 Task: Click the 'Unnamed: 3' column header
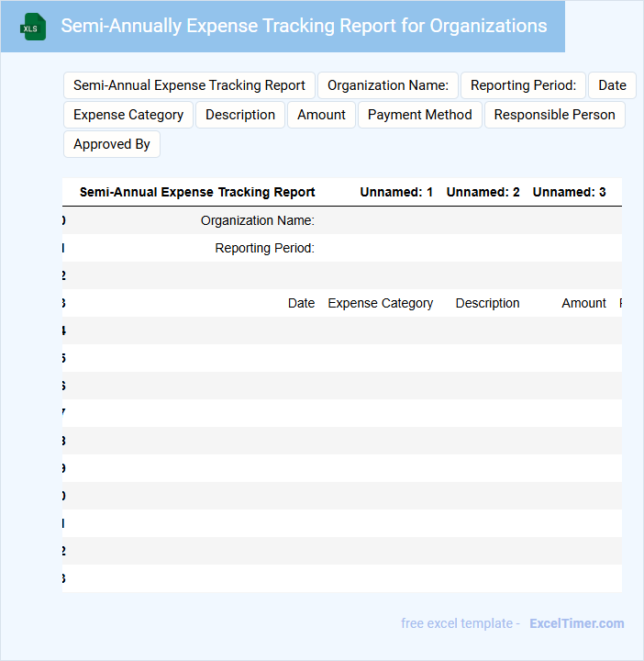(569, 193)
